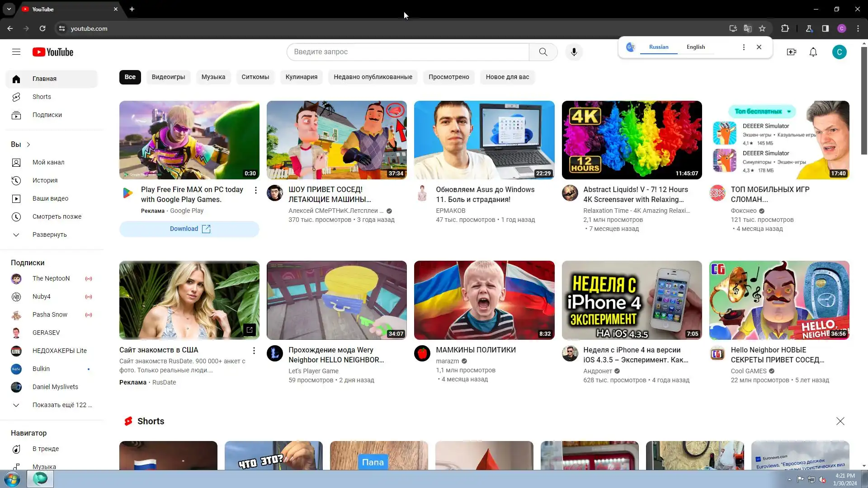Open История in the sidebar
Viewport: 868px width, 488px height.
click(x=45, y=180)
